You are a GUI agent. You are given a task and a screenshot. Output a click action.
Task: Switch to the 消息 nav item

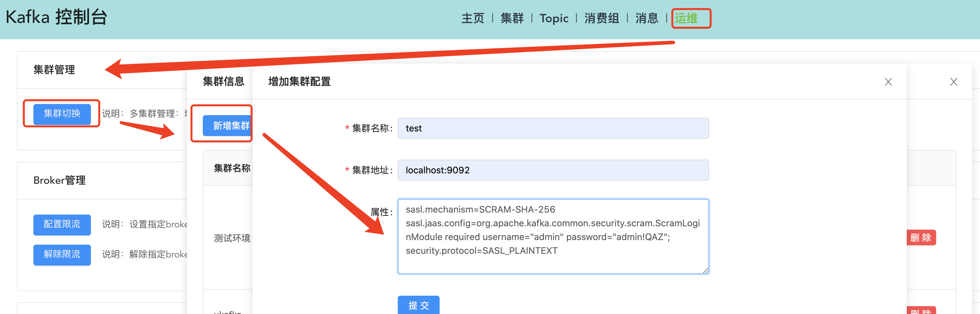(x=647, y=18)
